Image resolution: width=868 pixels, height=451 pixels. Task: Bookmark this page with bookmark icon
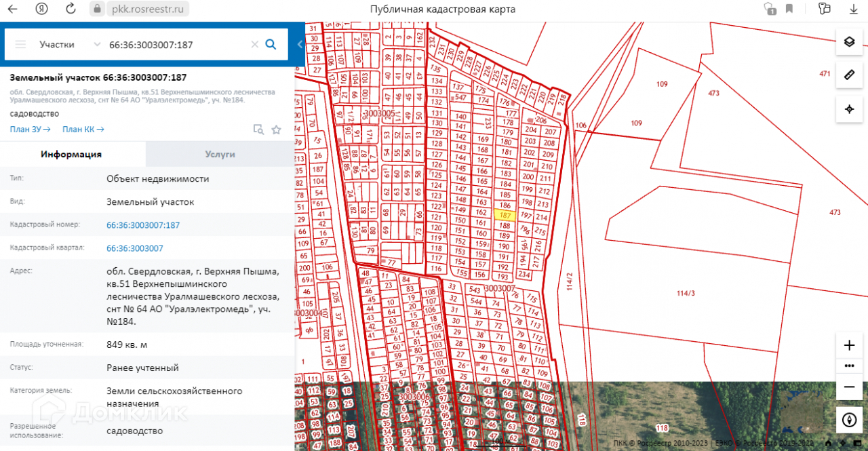coord(789,9)
